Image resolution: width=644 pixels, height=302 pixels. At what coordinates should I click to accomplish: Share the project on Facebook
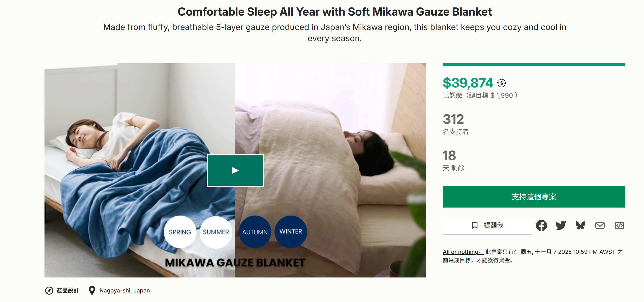(x=541, y=225)
